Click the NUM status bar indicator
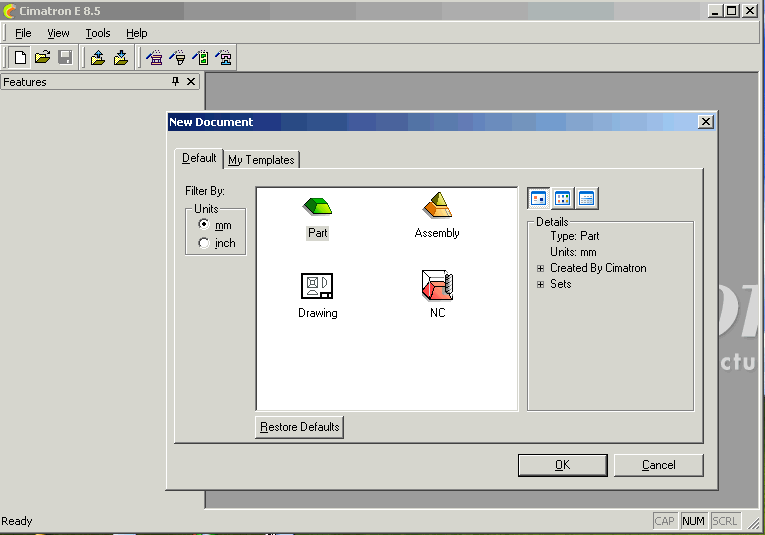765x535 pixels. pyautogui.click(x=693, y=521)
